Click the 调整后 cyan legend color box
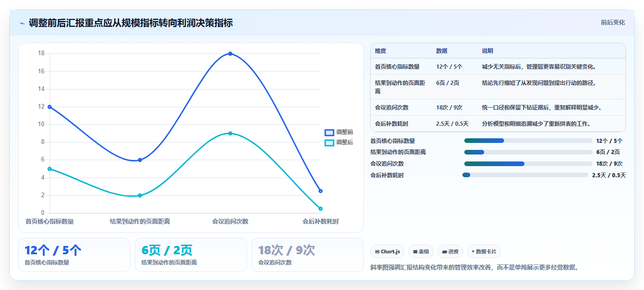This screenshot has height=290, width=644. pyautogui.click(x=329, y=142)
